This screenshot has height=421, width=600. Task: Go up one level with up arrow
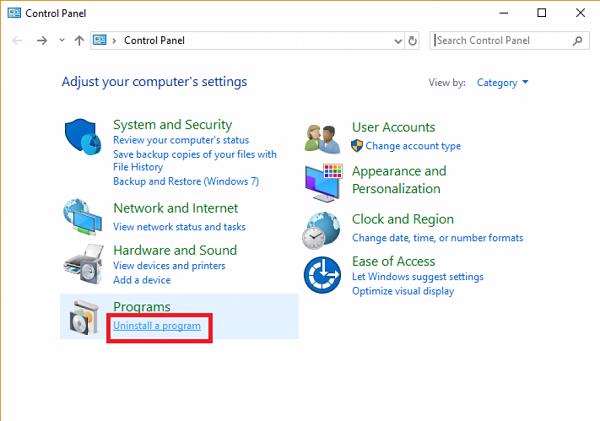79,41
